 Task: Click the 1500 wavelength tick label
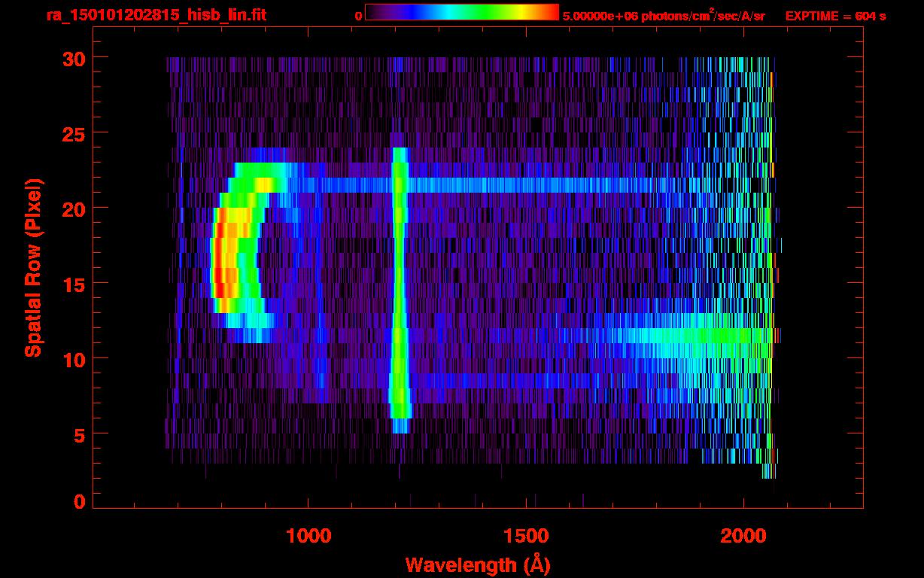click(x=526, y=535)
